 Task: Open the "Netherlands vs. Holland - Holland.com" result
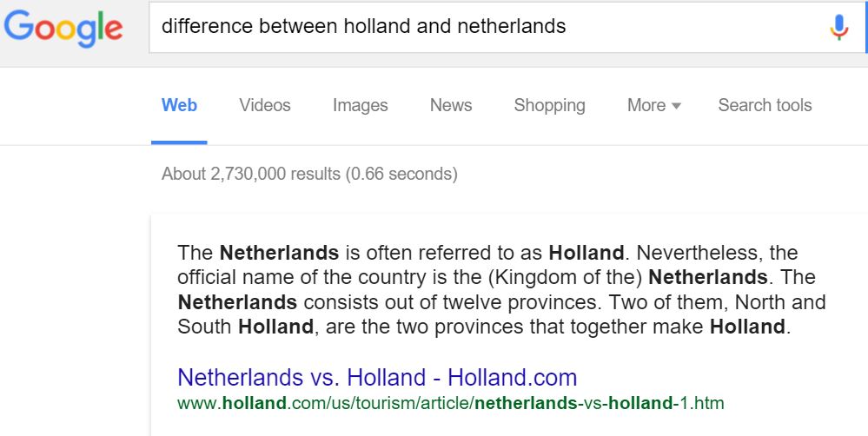(x=377, y=378)
